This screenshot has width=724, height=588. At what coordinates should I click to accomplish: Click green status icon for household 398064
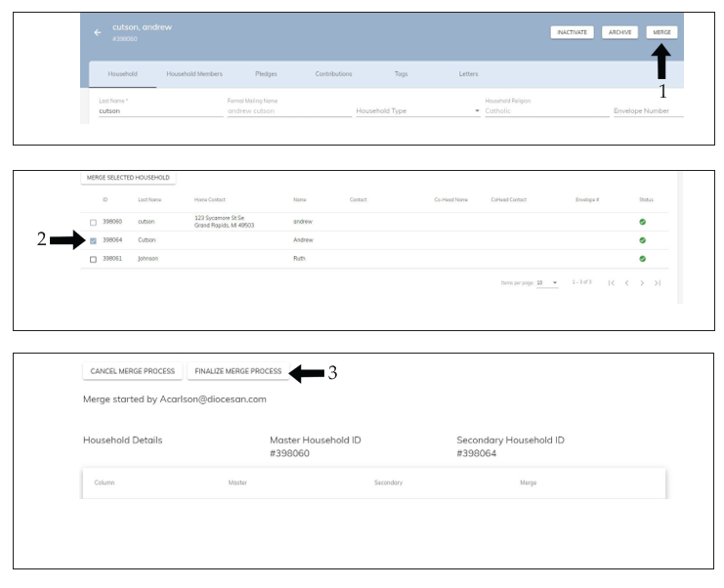click(642, 239)
